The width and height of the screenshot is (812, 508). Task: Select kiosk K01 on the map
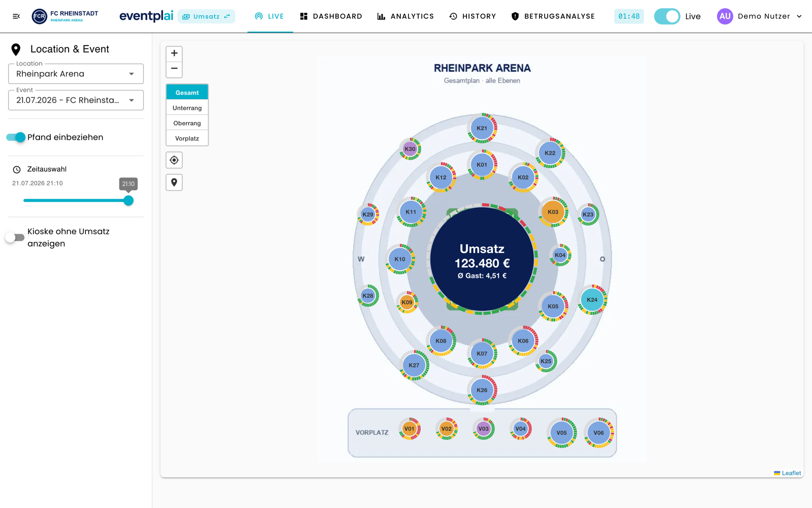pos(482,165)
